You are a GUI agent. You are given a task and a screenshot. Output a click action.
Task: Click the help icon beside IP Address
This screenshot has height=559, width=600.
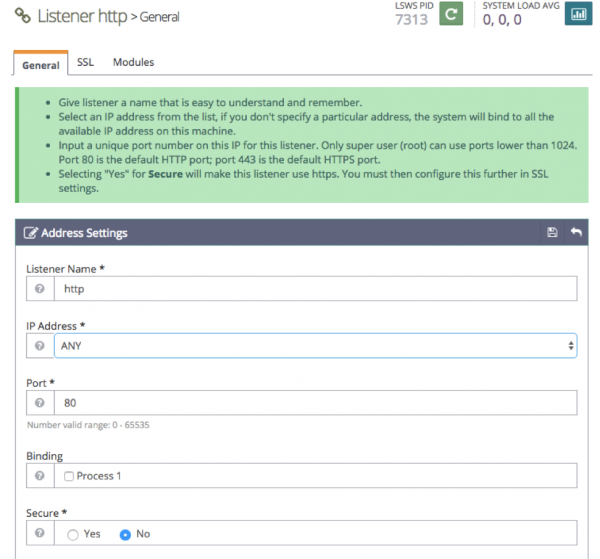(39, 345)
